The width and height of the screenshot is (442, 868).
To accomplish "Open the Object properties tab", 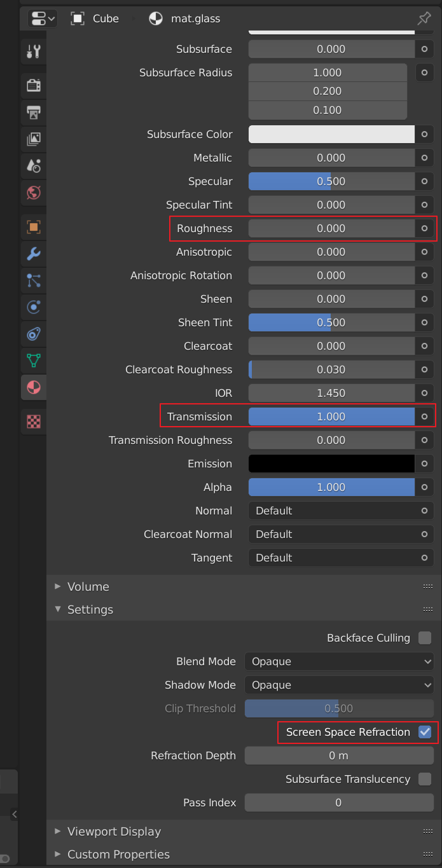I will 34,227.
